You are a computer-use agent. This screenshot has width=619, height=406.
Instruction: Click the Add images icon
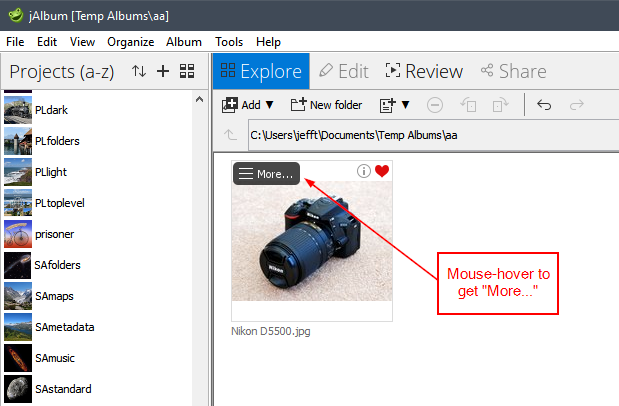pyautogui.click(x=230, y=105)
